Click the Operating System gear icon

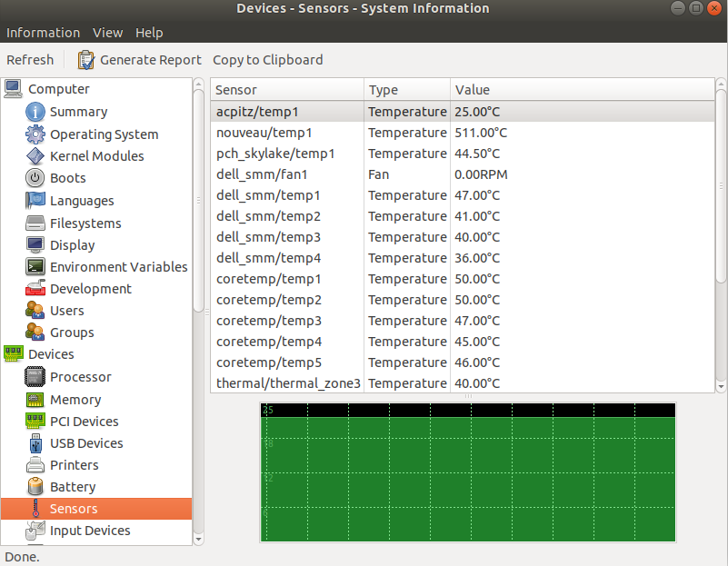tap(35, 134)
